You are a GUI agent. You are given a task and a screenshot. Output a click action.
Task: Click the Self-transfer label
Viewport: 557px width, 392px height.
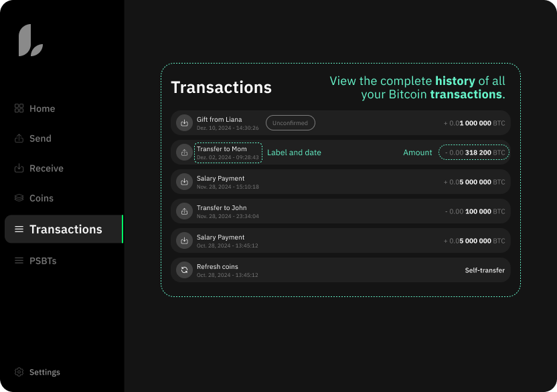click(485, 270)
